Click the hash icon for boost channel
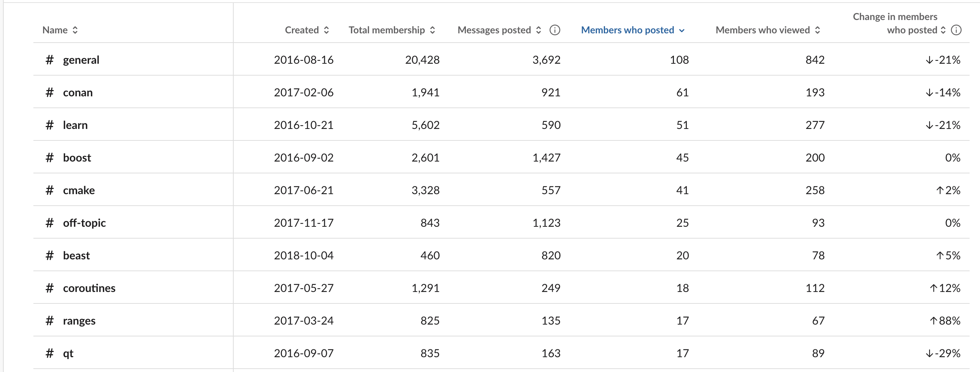The width and height of the screenshot is (980, 372). click(49, 158)
